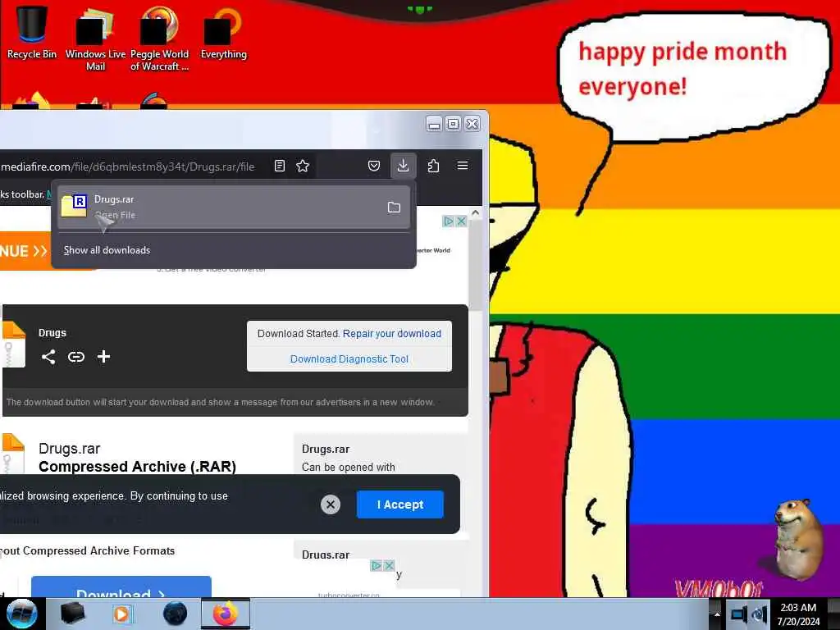Image resolution: width=840 pixels, height=630 pixels.
Task: Open the black box taskbar icon
Action: [x=72, y=614]
